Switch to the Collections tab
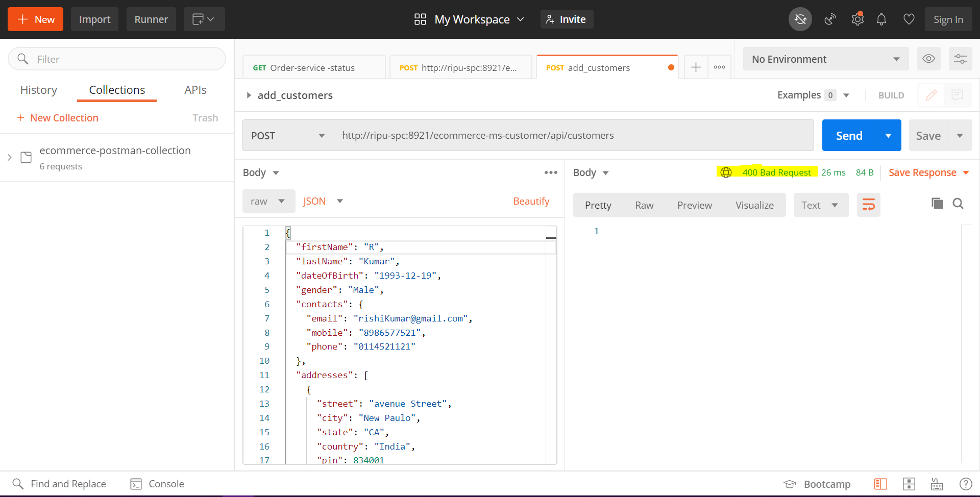Image resolution: width=980 pixels, height=497 pixels. (x=117, y=90)
